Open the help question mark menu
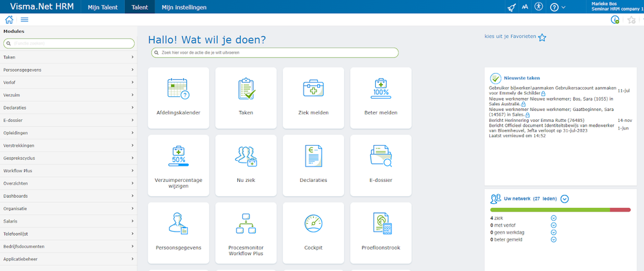This screenshot has width=644, height=271. 558,7
